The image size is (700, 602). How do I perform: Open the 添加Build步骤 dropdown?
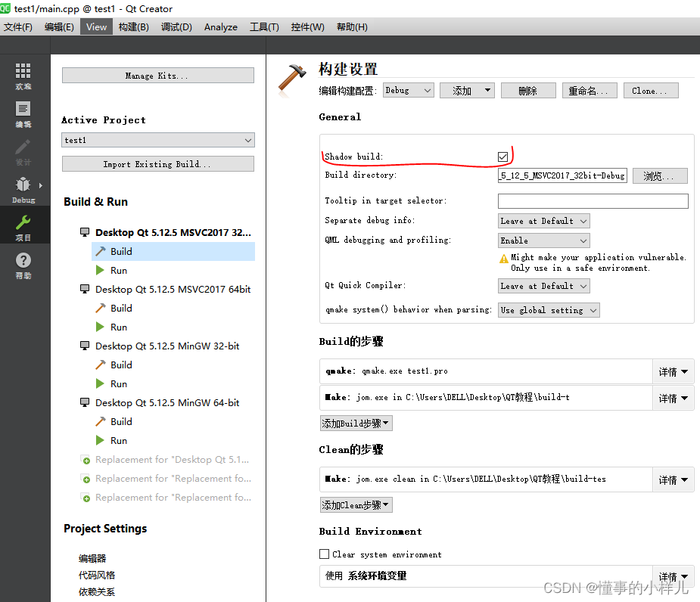coord(356,423)
